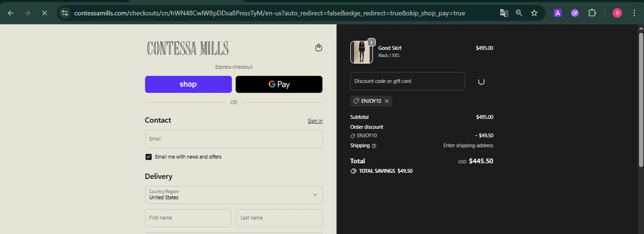This screenshot has height=234, width=644.
Task: Click the browser forward arrow
Action: pos(27,13)
